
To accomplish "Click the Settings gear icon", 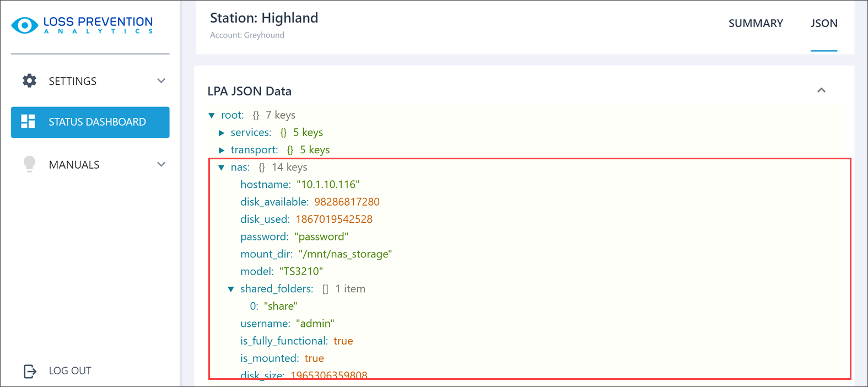I will 29,81.
